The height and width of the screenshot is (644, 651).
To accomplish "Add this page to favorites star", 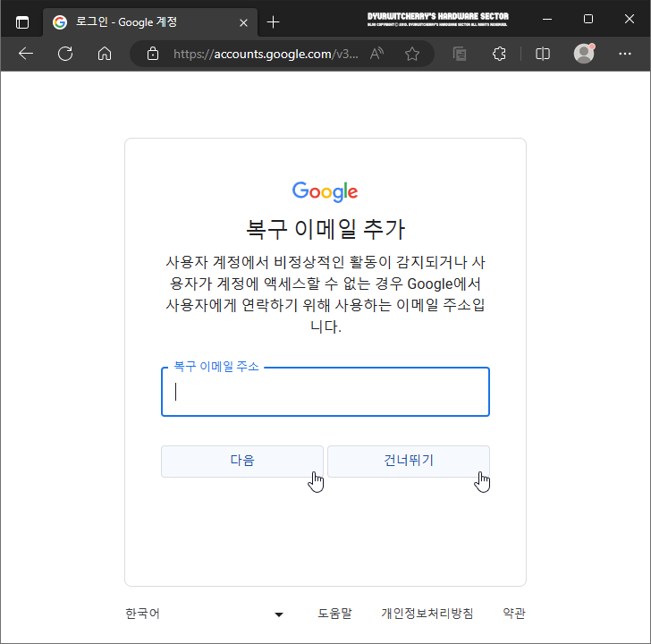I will click(412, 54).
